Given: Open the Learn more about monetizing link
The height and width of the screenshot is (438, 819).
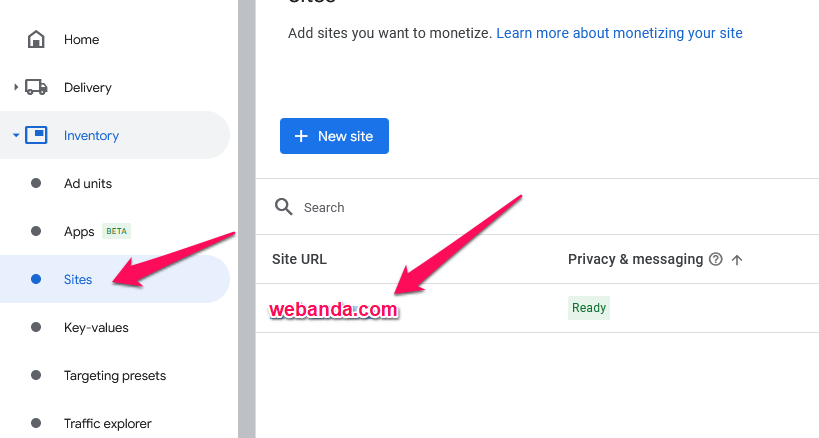Looking at the screenshot, I should point(619,33).
